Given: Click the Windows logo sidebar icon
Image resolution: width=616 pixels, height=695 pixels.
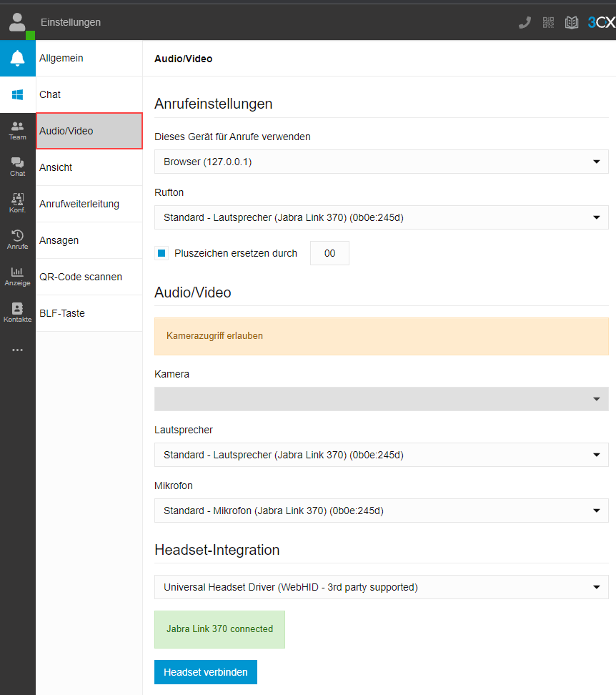Looking at the screenshot, I should [18, 94].
